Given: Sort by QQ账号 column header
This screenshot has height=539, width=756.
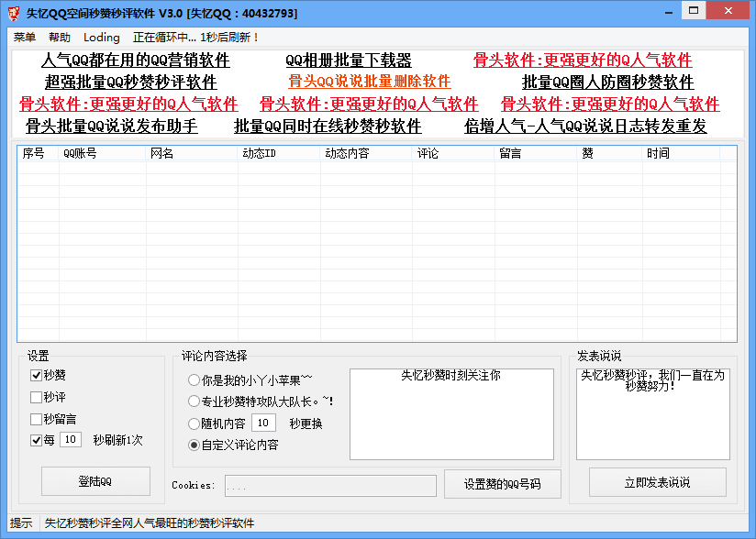Looking at the screenshot, I should coord(102,153).
